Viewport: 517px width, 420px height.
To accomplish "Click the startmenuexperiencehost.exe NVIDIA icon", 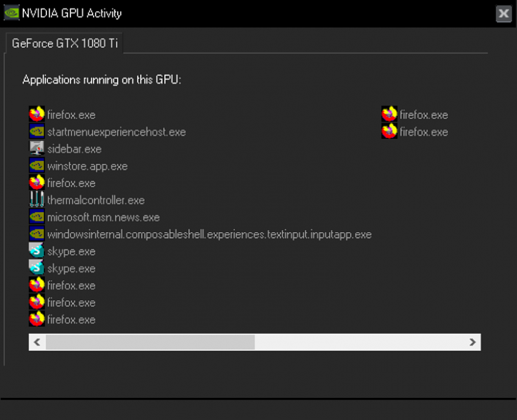I will [37, 132].
